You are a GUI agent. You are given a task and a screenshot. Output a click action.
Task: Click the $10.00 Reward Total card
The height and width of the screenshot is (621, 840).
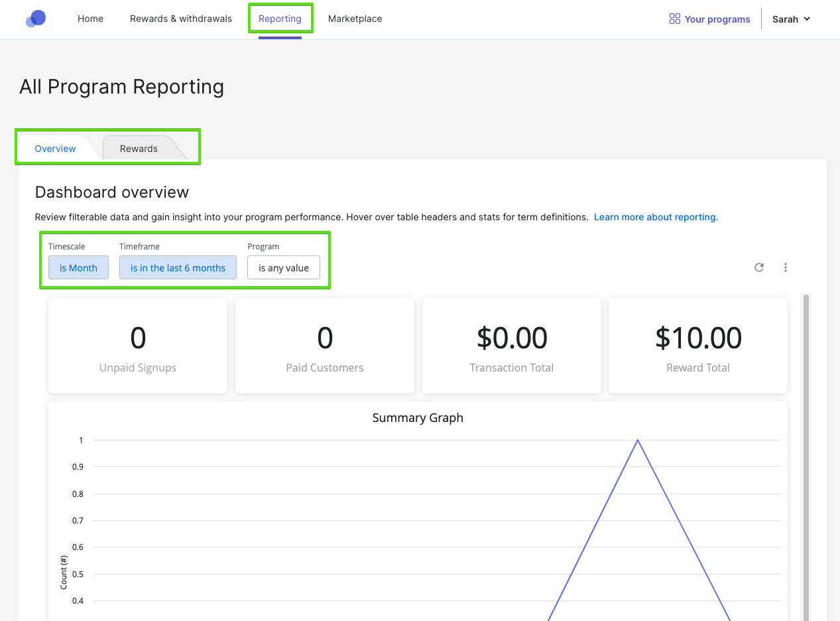pyautogui.click(x=698, y=346)
